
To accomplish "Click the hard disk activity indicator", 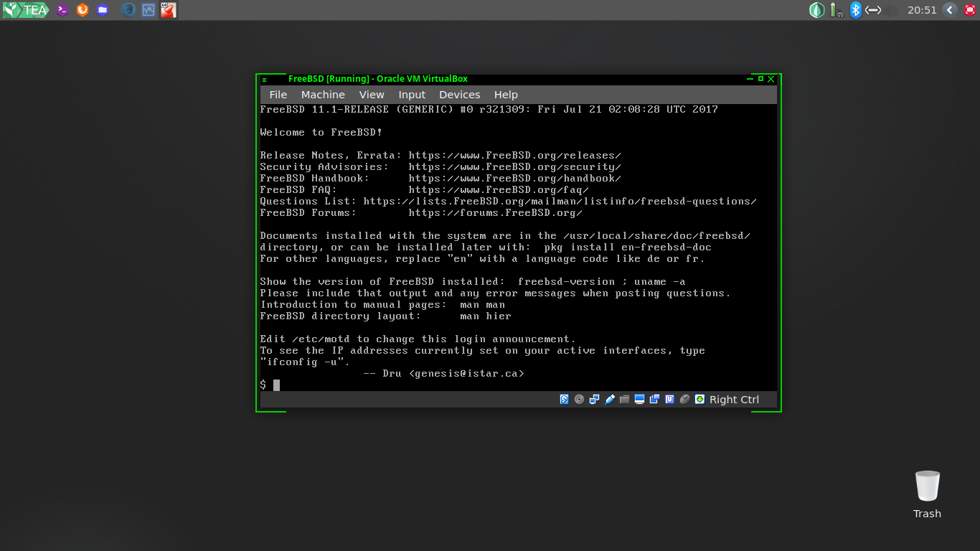I will pyautogui.click(x=565, y=400).
